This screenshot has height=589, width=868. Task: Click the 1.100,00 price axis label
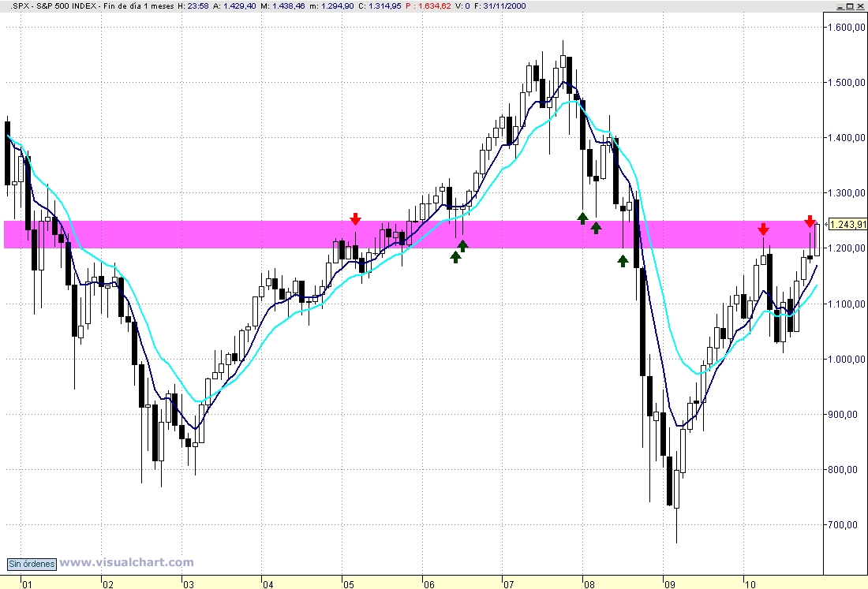tap(847, 304)
